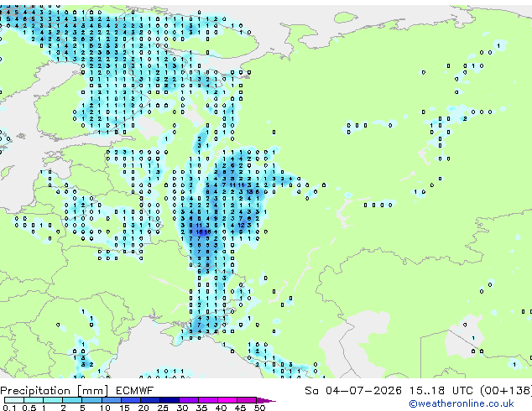Image resolution: width=532 pixels, height=411 pixels.
Task: Select the 0.5–1 mm legend color box
Action: coord(34,400)
